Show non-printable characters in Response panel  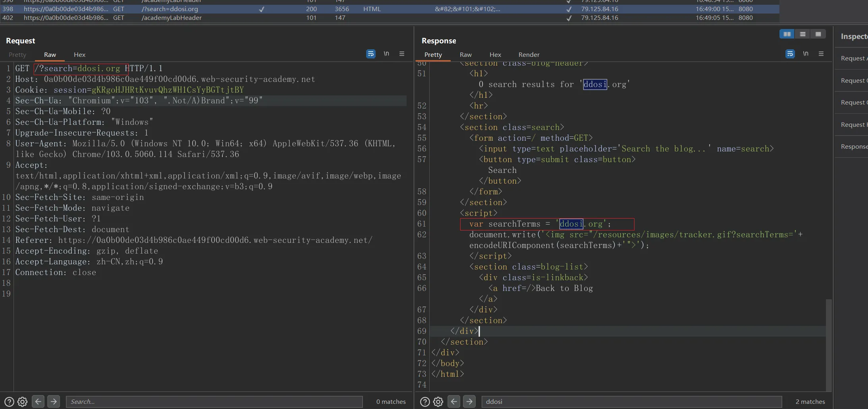click(x=806, y=54)
